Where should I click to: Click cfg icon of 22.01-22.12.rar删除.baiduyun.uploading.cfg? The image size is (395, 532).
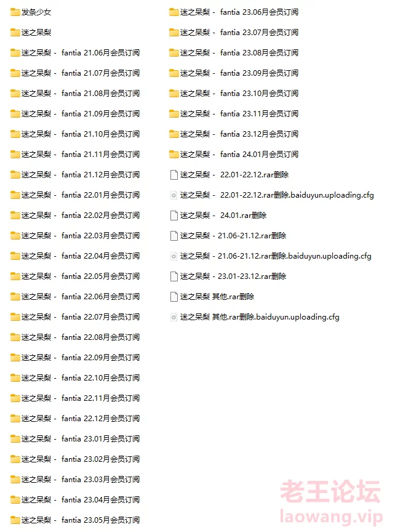pyautogui.click(x=174, y=195)
